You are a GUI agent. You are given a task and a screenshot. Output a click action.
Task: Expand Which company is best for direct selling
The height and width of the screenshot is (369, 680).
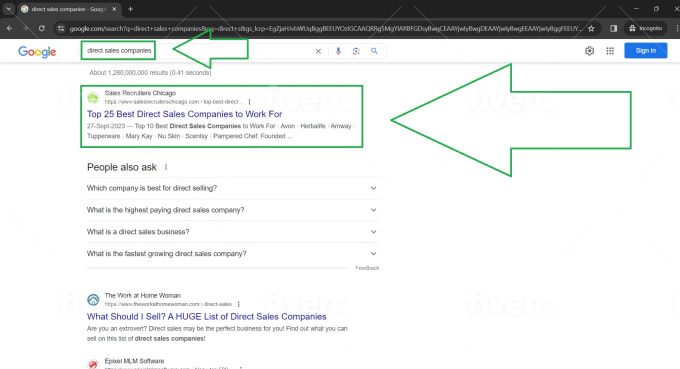point(233,188)
